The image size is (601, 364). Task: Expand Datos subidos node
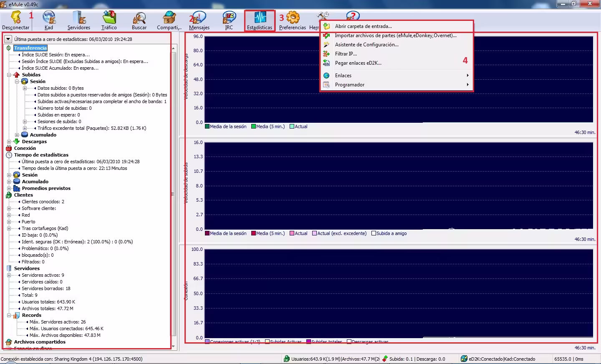pos(25,88)
